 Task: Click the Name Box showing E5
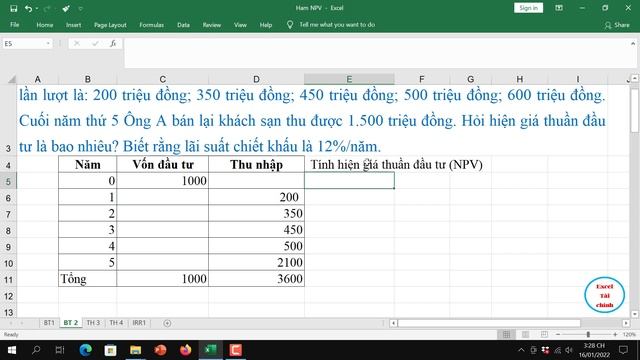point(24,43)
